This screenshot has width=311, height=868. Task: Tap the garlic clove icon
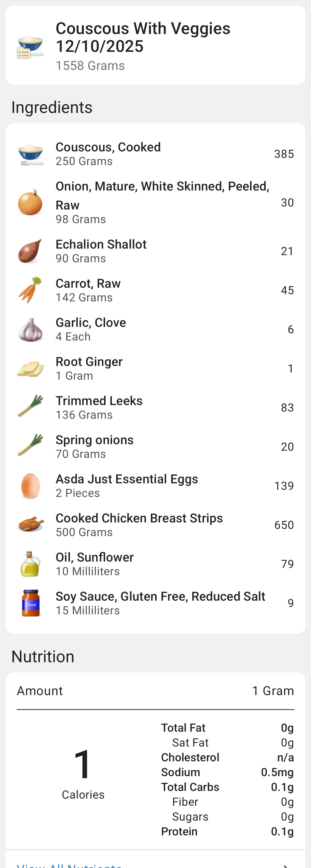(x=30, y=330)
